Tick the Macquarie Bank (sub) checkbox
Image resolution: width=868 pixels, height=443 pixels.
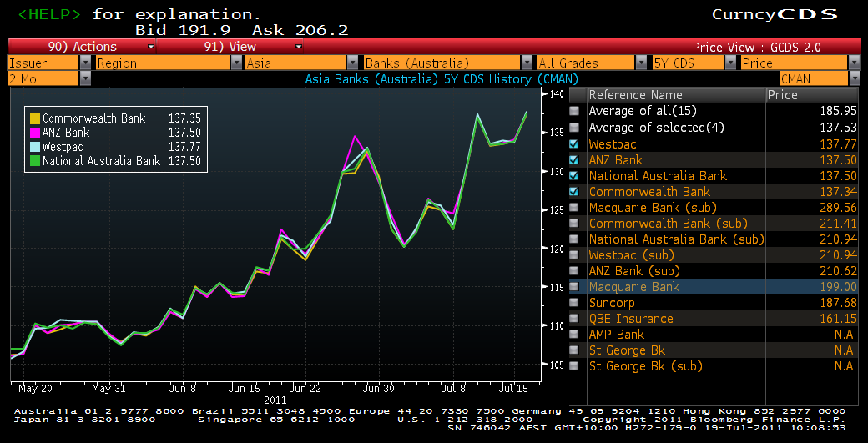574,208
